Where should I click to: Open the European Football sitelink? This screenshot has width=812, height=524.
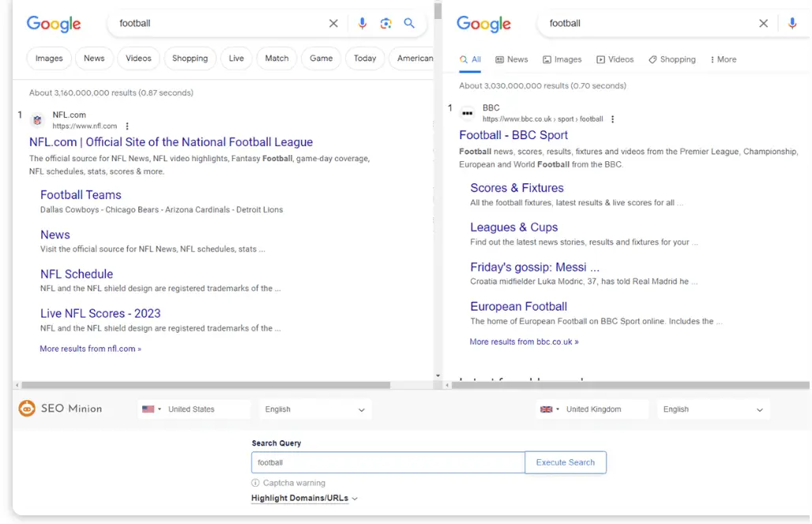pos(518,307)
